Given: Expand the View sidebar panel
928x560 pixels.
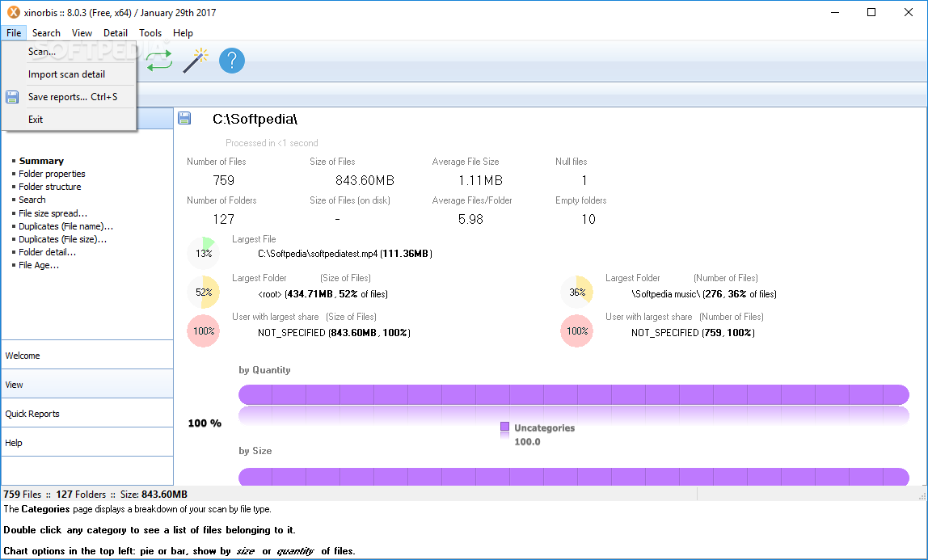Looking at the screenshot, I should (x=87, y=385).
